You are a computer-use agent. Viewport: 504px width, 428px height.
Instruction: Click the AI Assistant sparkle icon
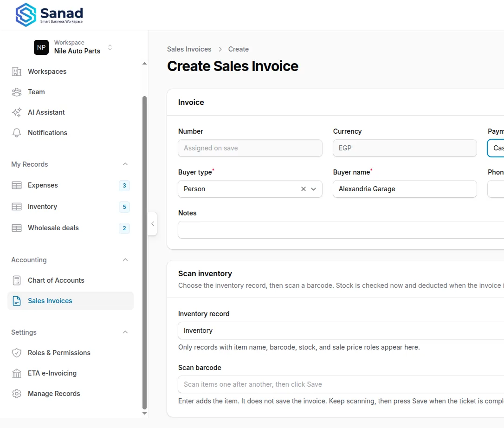17,112
